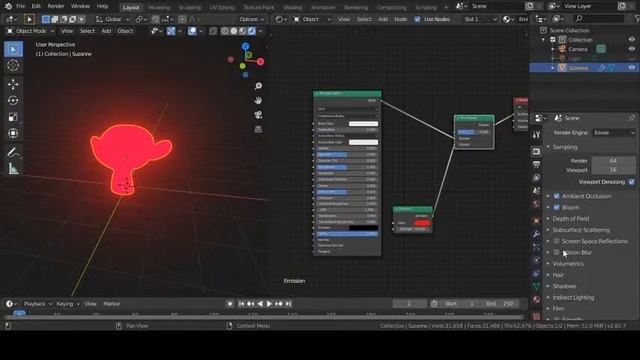Open the Tool properties tab
The height and width of the screenshot is (360, 640).
tap(536, 134)
